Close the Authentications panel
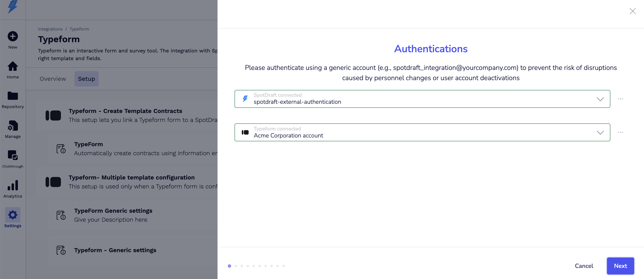The width and height of the screenshot is (644, 279). click(632, 11)
